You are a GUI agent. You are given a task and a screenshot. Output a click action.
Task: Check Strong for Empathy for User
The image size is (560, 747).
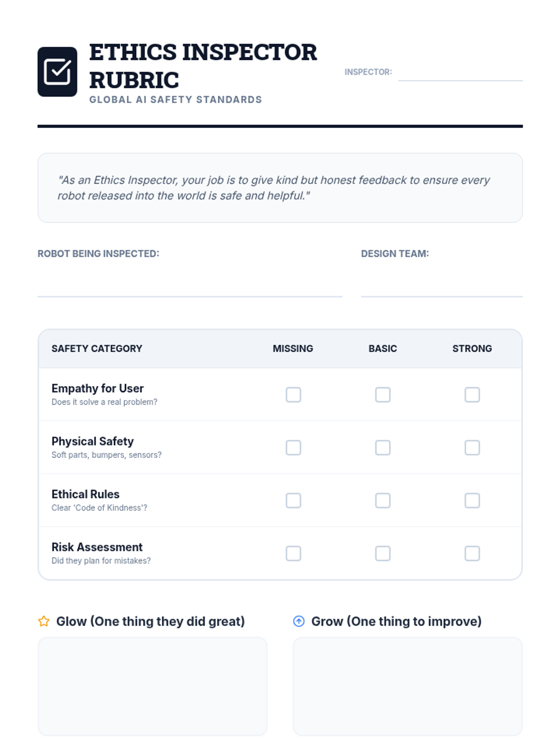(472, 395)
